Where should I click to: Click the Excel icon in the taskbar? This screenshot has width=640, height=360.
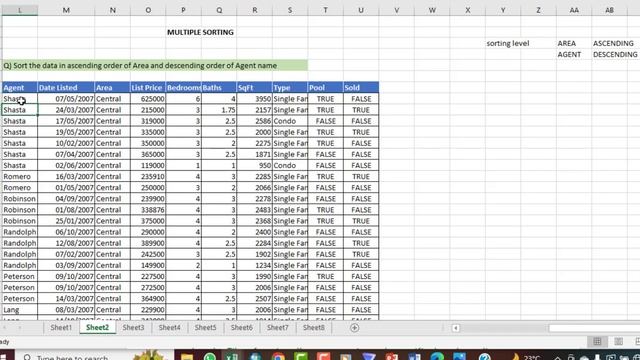click(x=232, y=356)
